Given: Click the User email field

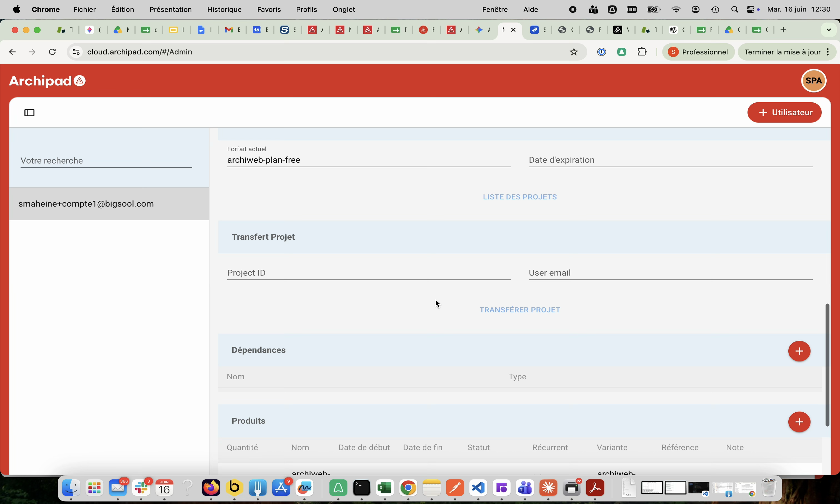Looking at the screenshot, I should point(671,273).
